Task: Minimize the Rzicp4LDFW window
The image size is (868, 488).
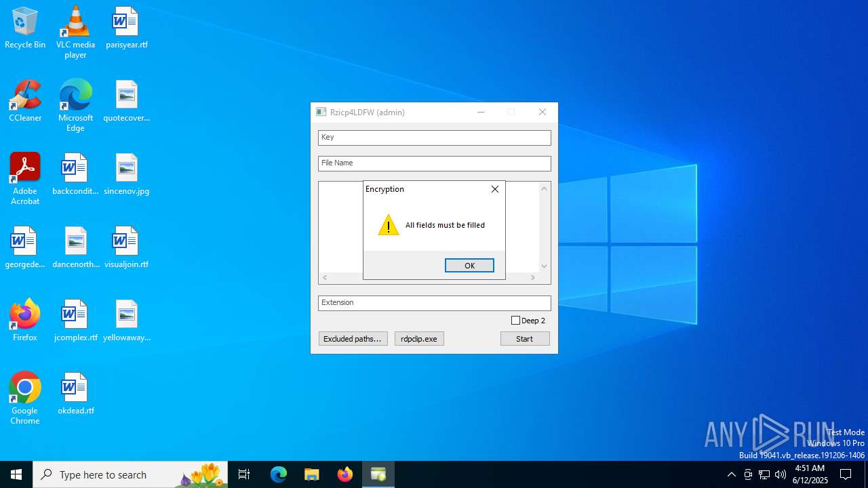Action: click(x=481, y=113)
